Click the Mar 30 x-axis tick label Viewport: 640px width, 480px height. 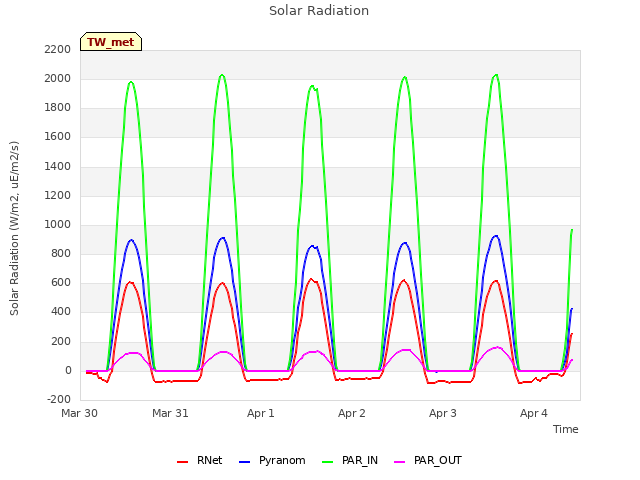[x=79, y=413]
